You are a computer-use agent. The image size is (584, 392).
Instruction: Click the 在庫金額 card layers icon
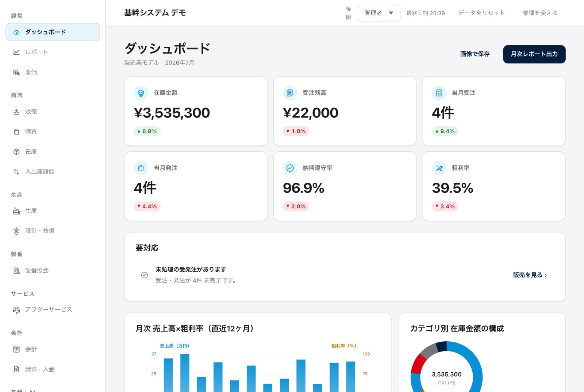coord(141,93)
